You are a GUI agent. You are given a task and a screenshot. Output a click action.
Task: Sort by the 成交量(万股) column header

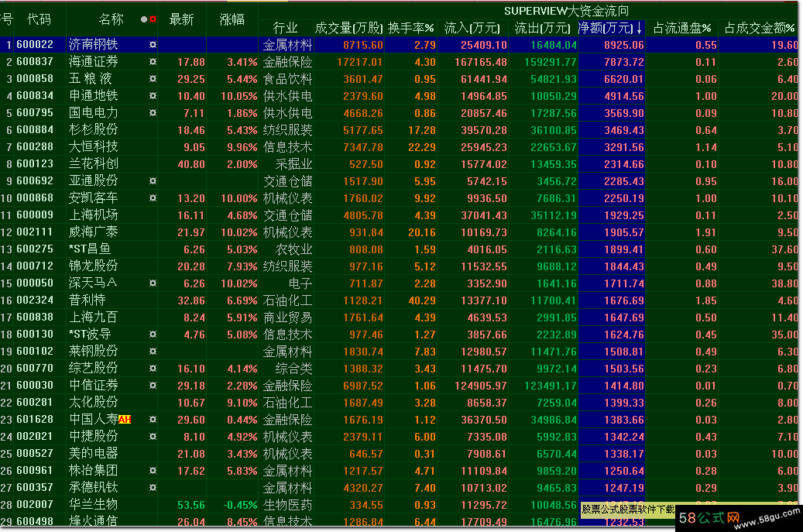point(348,28)
